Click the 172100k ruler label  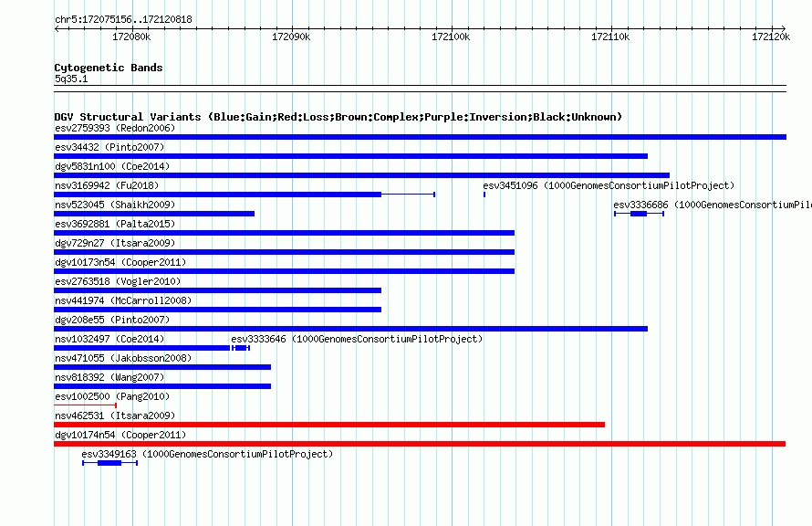(451, 37)
